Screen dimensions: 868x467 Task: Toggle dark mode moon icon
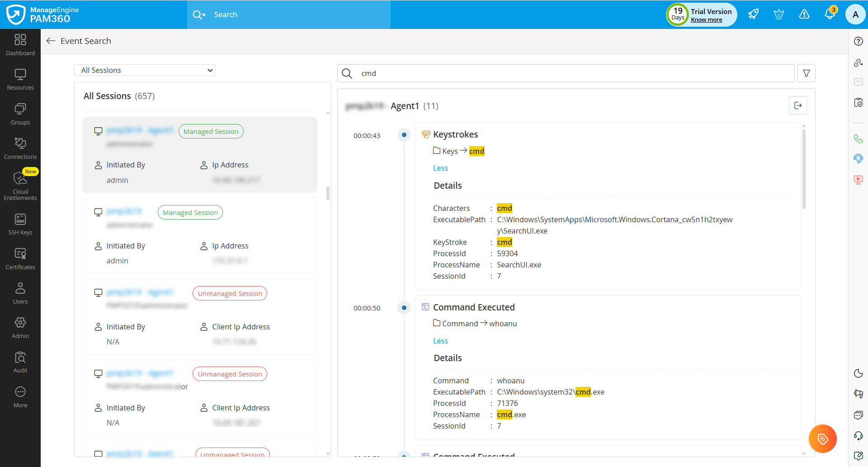[858, 373]
